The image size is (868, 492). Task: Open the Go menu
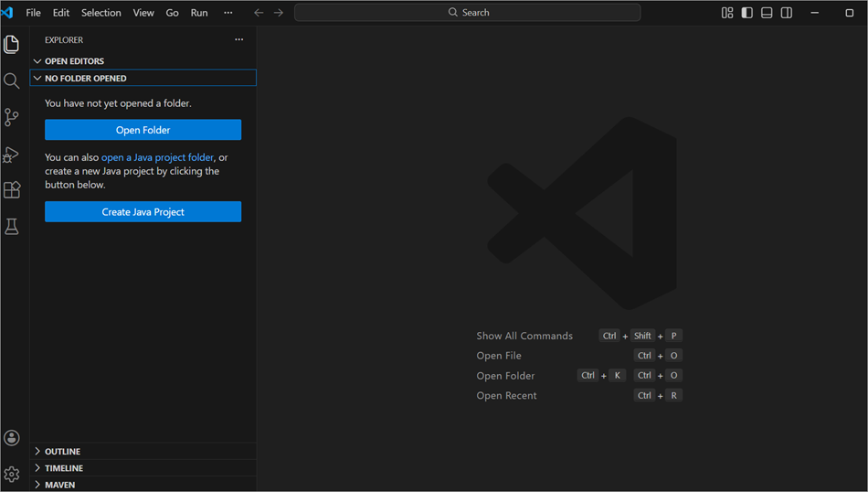[x=172, y=12]
